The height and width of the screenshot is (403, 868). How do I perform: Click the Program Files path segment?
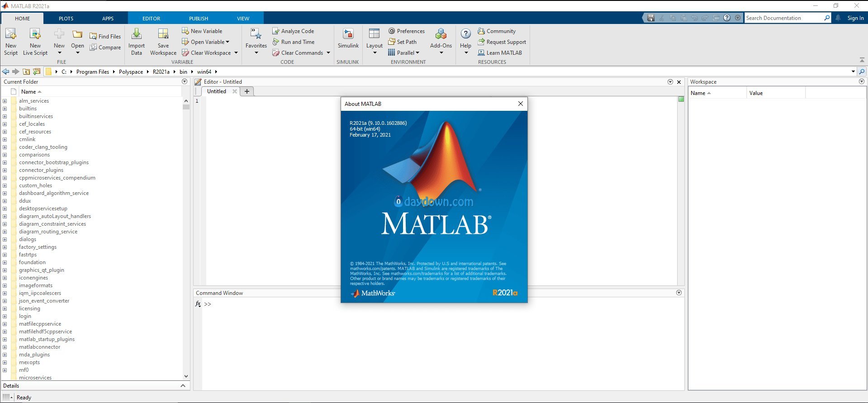click(x=93, y=71)
